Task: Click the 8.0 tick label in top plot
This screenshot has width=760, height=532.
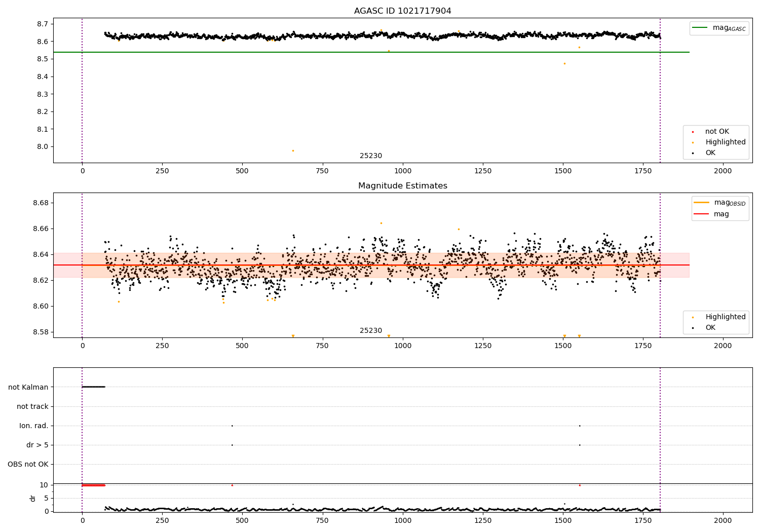Action: coord(42,147)
